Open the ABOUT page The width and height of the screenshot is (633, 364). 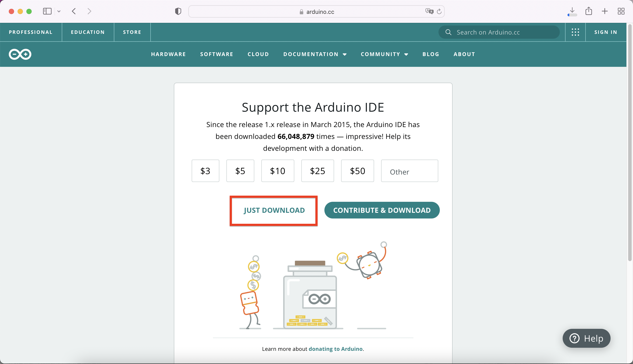[x=464, y=54]
